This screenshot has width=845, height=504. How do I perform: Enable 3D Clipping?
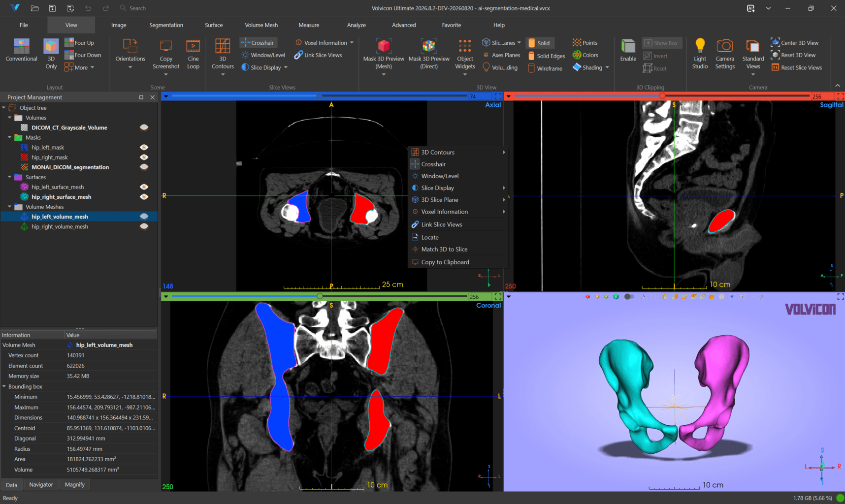pyautogui.click(x=628, y=50)
